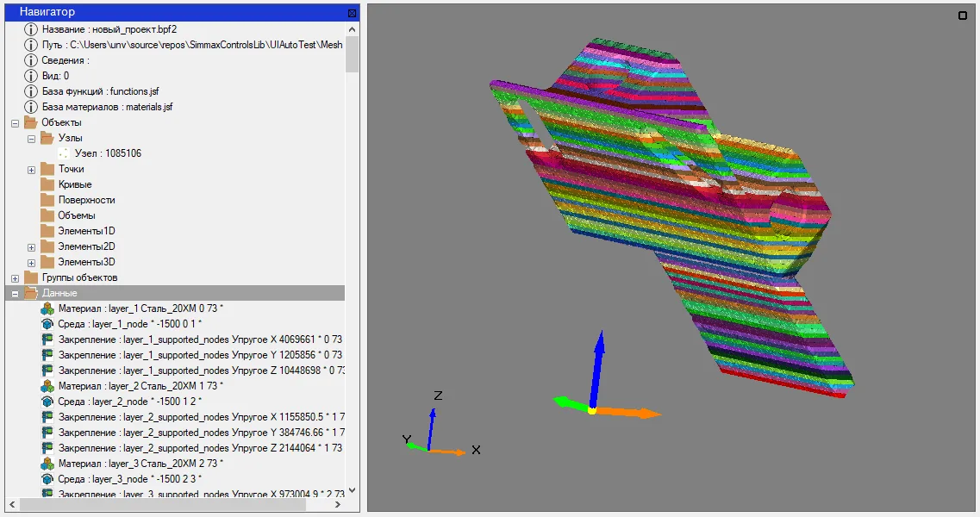Viewport: 980px width, 517px height.
Task: Click the constraint icon for layer_1 Упругое X
Action: [x=47, y=339]
